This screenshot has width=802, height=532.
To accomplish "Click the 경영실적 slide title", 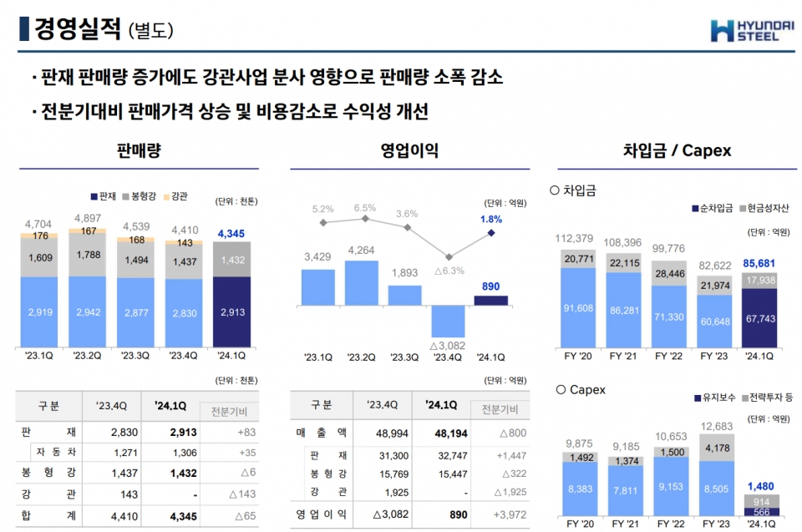I will [x=79, y=30].
